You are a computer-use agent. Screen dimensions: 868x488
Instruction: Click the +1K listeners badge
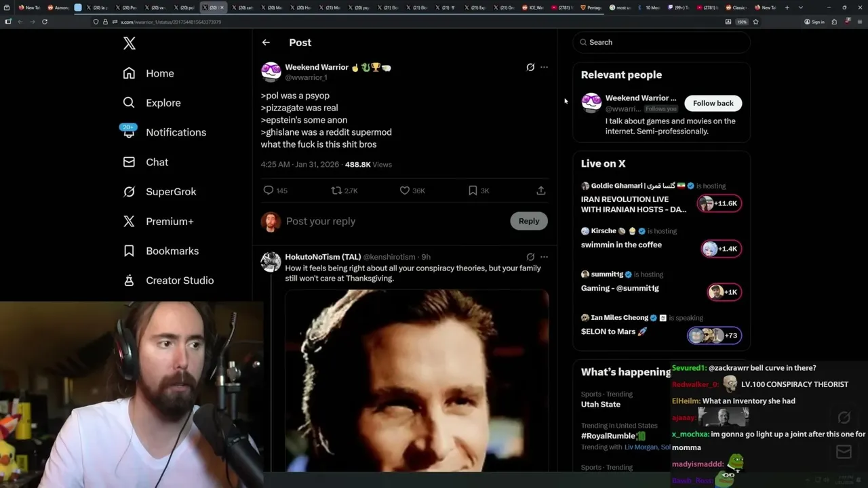coord(724,292)
